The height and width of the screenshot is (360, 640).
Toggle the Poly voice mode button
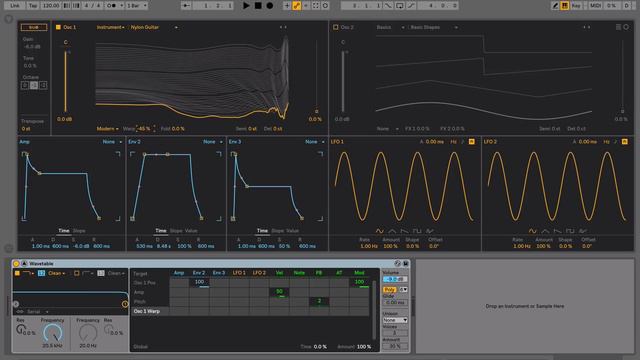pyautogui.click(x=390, y=289)
